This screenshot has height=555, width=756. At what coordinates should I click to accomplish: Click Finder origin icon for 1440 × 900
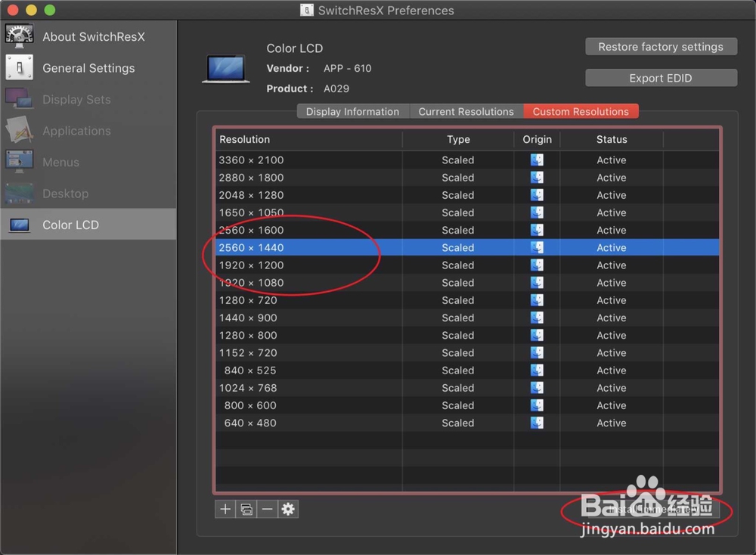click(537, 318)
